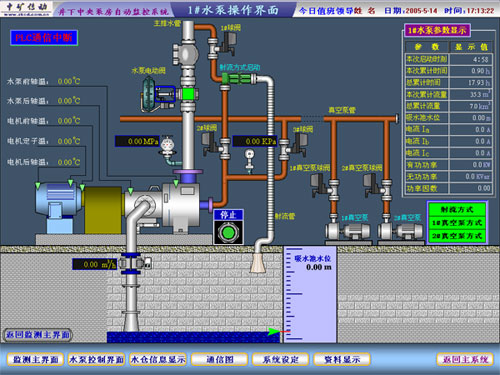Click the outlet pressure gauge icon
The width and height of the screenshot is (500, 375).
[168, 147]
